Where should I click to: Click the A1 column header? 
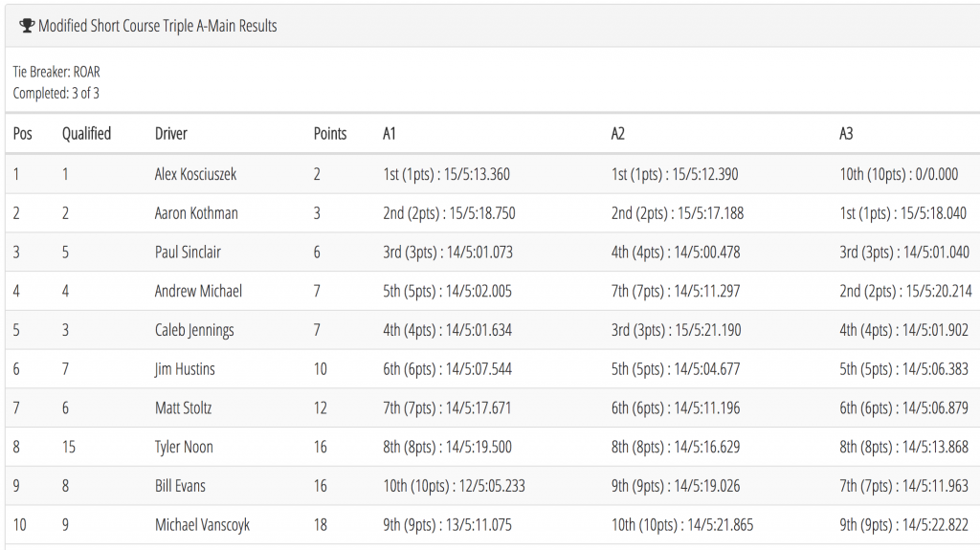click(389, 134)
